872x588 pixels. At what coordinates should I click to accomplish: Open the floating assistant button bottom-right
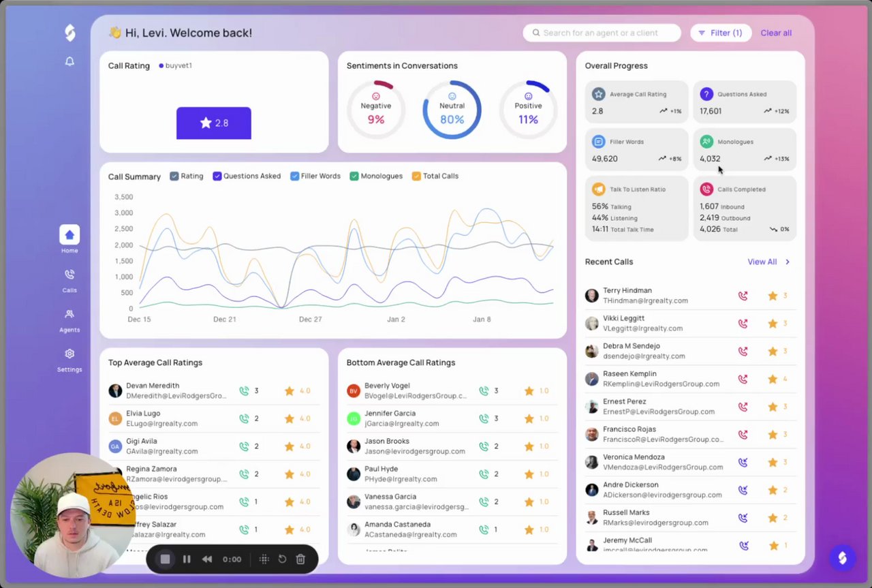pos(842,558)
